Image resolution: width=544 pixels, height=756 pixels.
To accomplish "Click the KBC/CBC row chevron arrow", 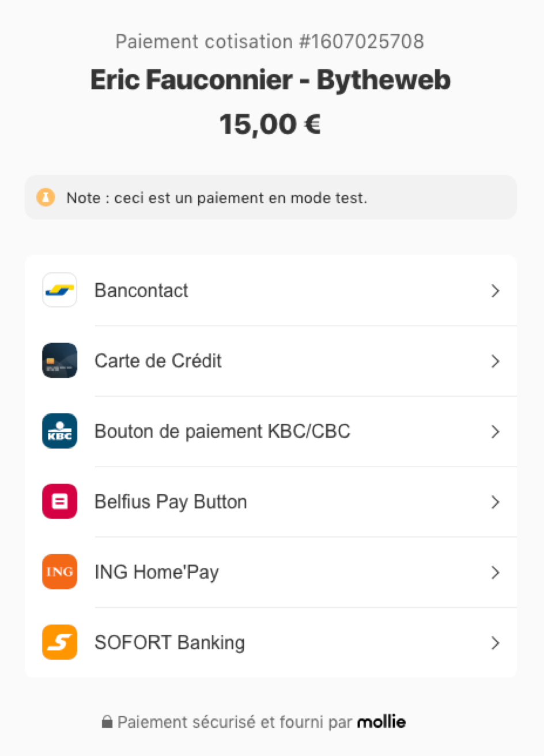I will tap(495, 431).
